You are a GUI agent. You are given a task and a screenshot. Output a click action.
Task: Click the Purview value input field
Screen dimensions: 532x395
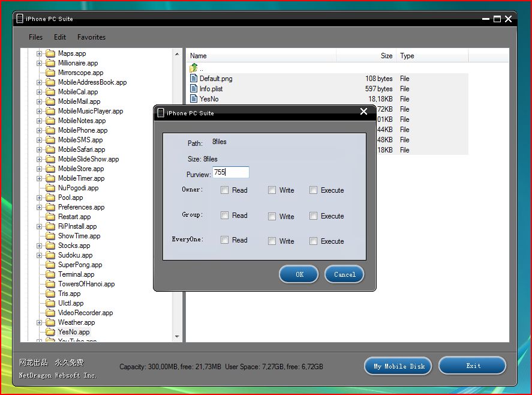231,172
